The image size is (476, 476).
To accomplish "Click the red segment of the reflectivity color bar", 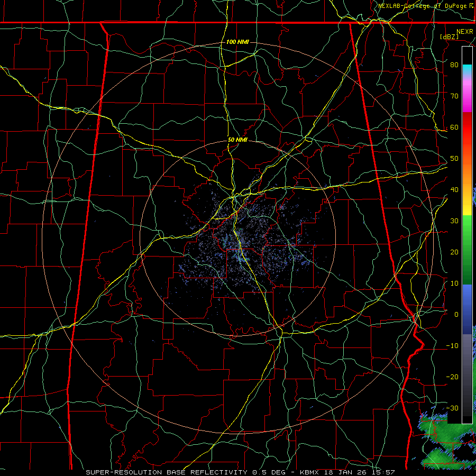I will click(467, 131).
